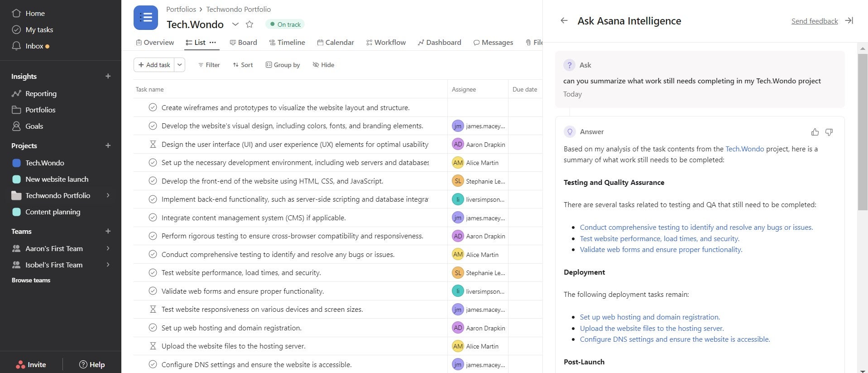Click the Send feedback link
Viewport: 868px width, 373px height.
pyautogui.click(x=815, y=21)
